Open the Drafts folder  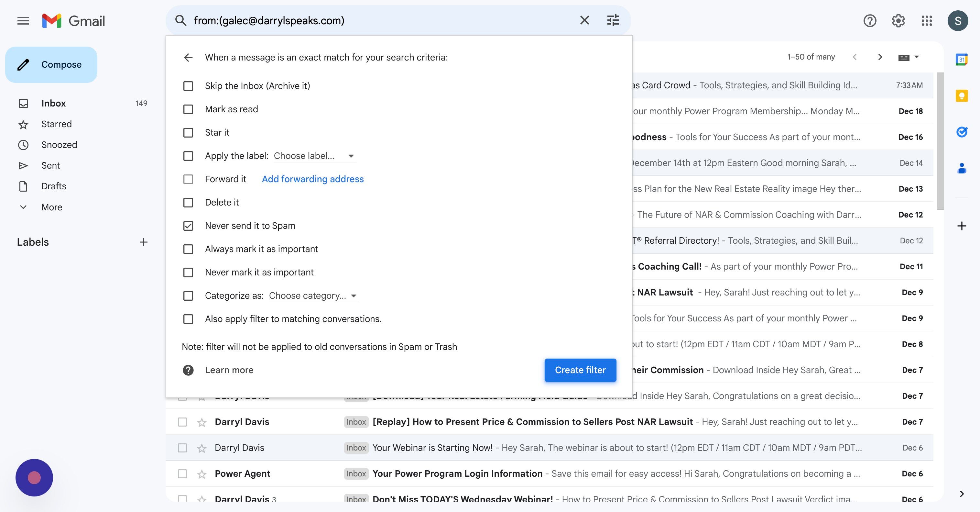click(x=54, y=186)
